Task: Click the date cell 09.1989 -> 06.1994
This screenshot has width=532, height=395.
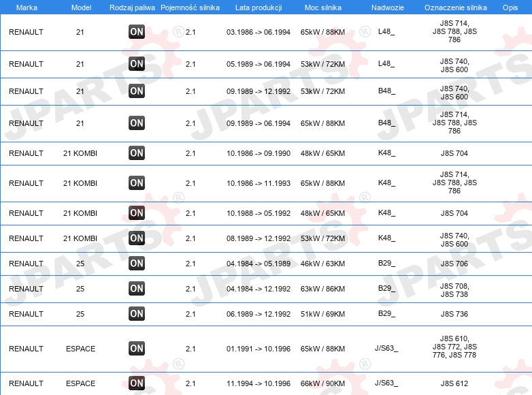Action: [259, 123]
